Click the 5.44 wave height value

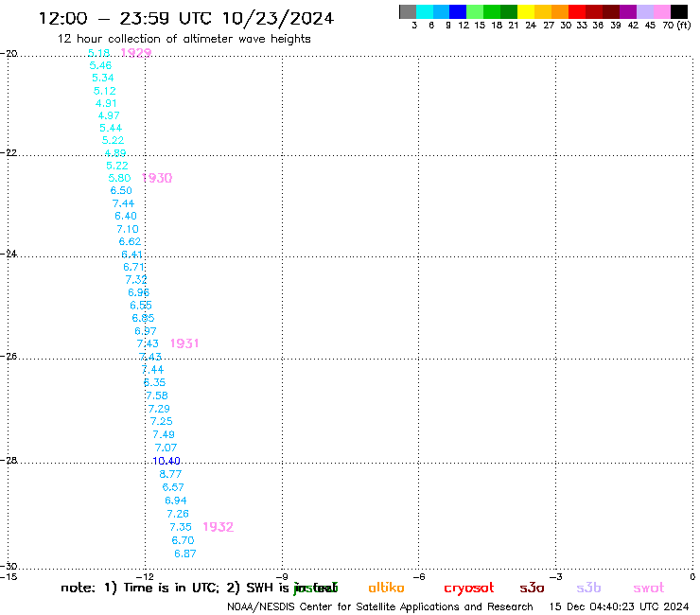pos(111,128)
